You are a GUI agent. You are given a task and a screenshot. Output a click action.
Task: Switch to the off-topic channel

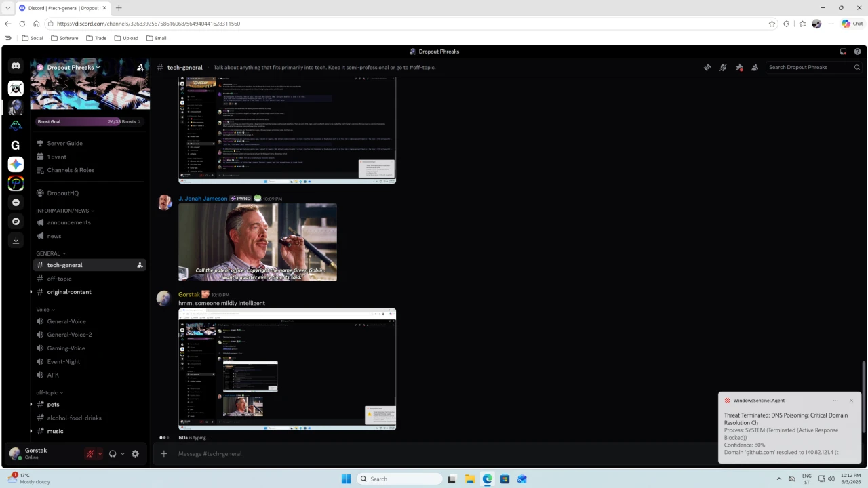tap(90, 279)
